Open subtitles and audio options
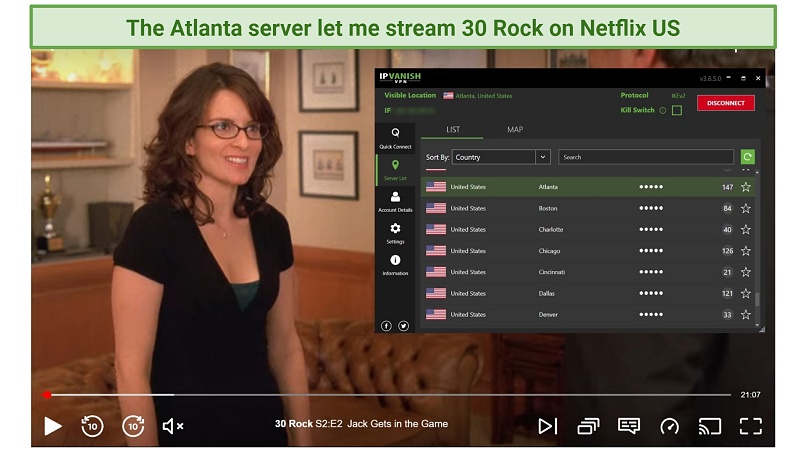This screenshot has width=806, height=453. 629,426
